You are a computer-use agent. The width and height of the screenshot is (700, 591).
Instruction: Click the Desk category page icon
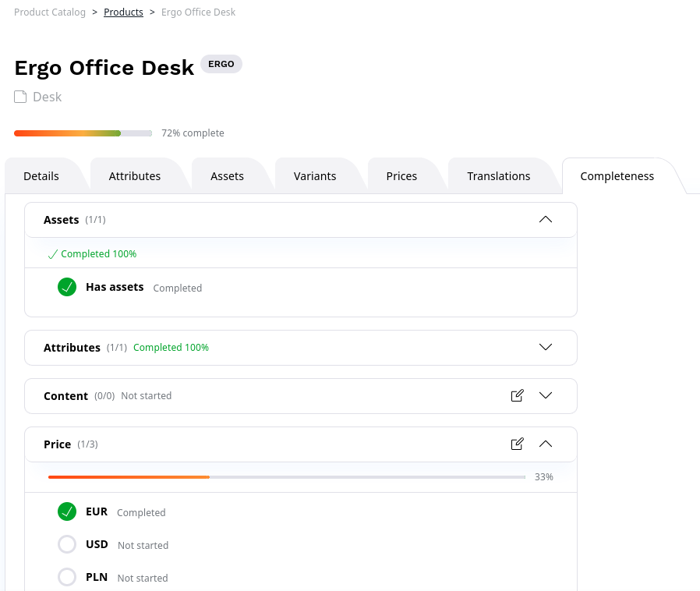19,96
